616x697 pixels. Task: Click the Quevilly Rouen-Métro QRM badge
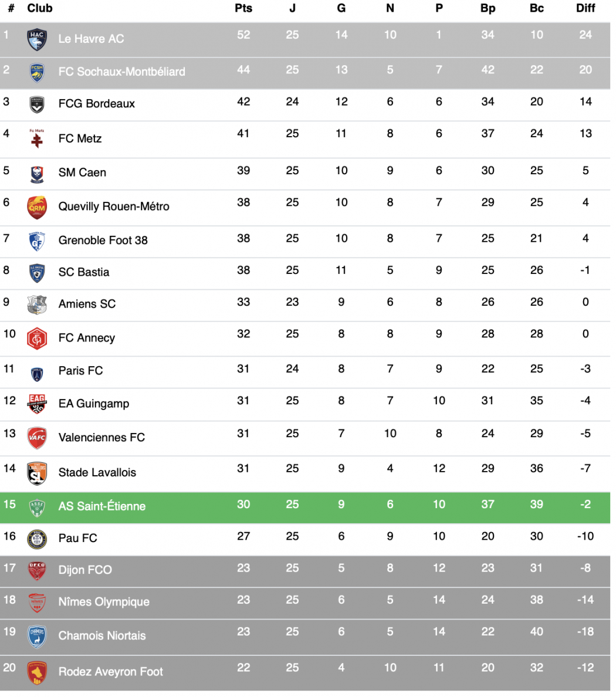tap(37, 208)
